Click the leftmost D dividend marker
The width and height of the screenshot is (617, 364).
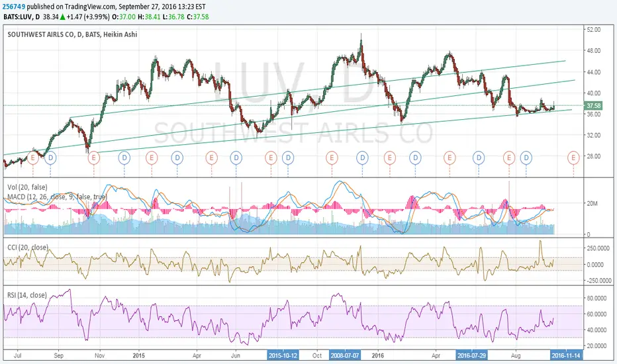click(x=50, y=158)
